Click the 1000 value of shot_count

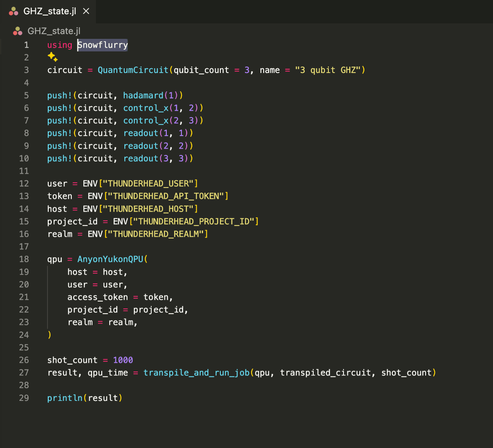click(123, 360)
